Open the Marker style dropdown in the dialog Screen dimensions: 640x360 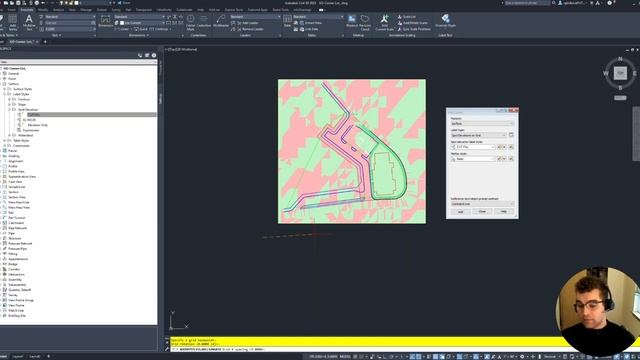tap(473, 159)
